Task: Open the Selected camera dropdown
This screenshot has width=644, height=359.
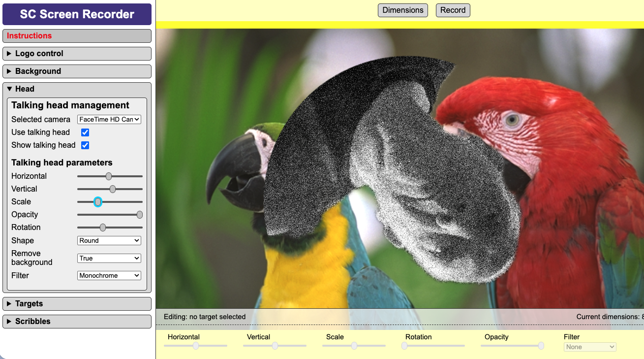Action: click(109, 119)
